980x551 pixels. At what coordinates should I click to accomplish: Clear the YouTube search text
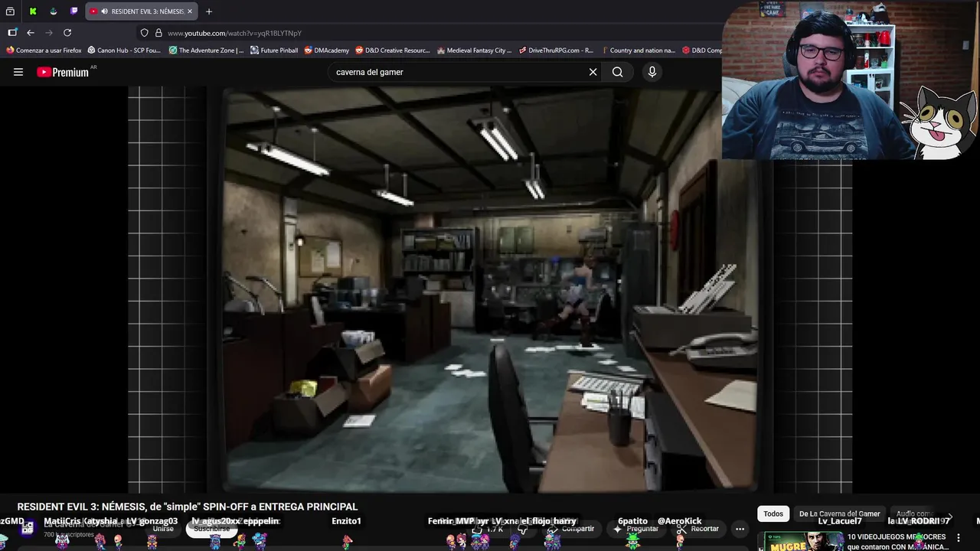[x=593, y=72]
